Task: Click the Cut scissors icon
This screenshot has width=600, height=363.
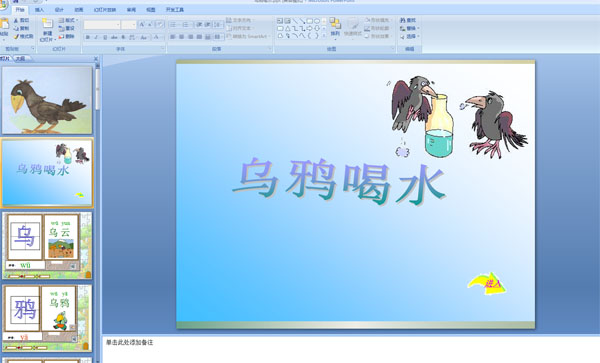Action: [16, 20]
